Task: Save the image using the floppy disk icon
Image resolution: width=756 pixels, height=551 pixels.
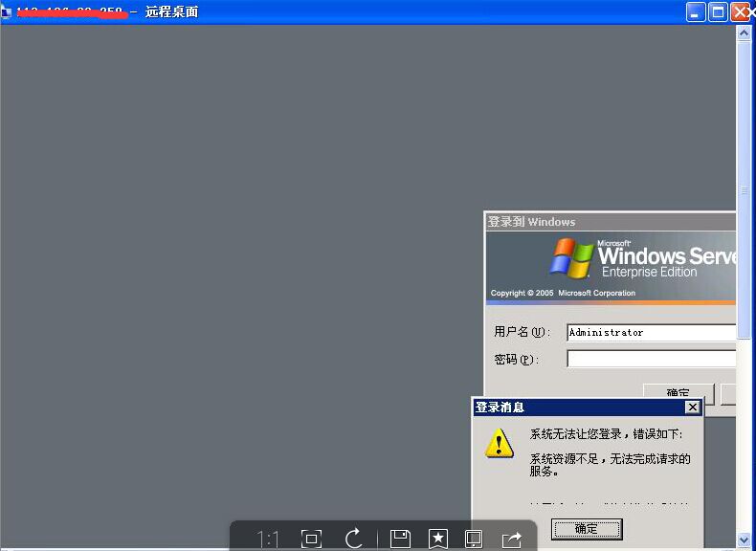Action: [x=400, y=539]
